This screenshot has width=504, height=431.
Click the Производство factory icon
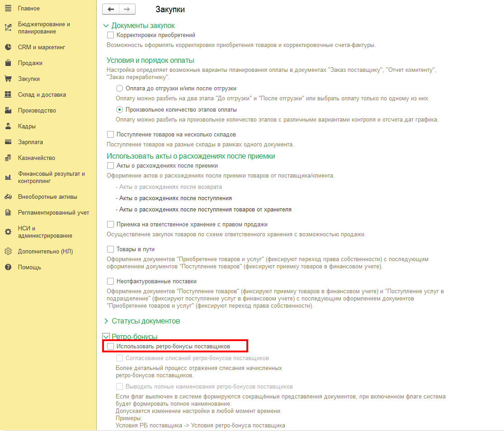click(8, 110)
